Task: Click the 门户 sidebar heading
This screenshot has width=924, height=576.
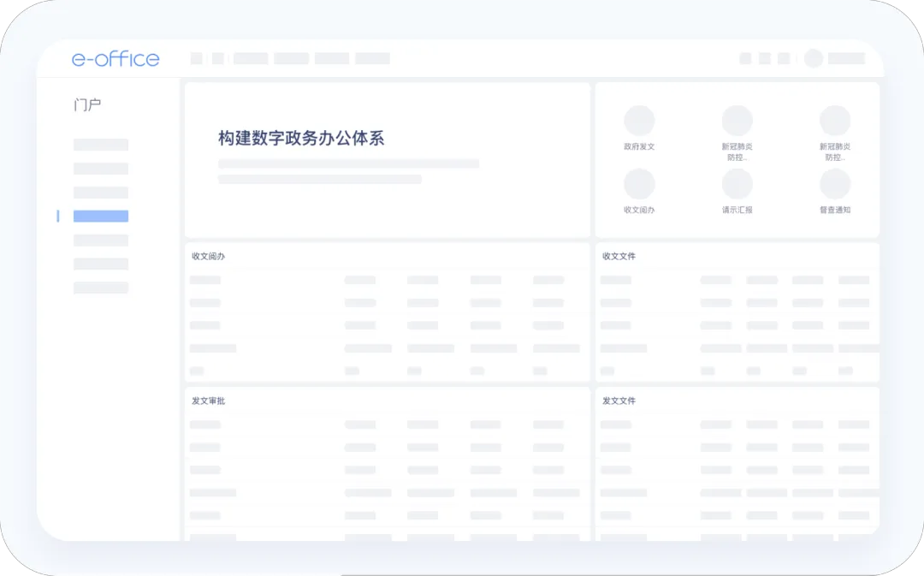Action: [87, 105]
